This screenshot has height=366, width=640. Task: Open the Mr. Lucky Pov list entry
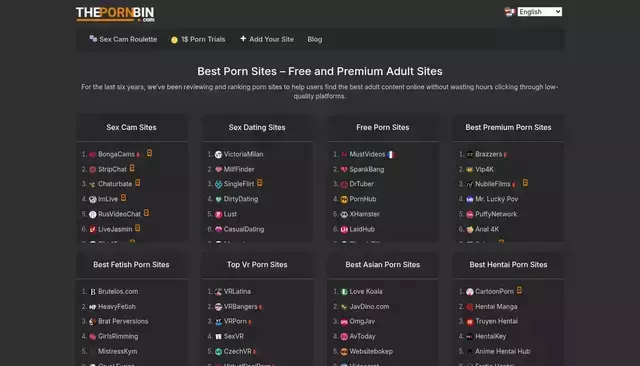click(496, 199)
